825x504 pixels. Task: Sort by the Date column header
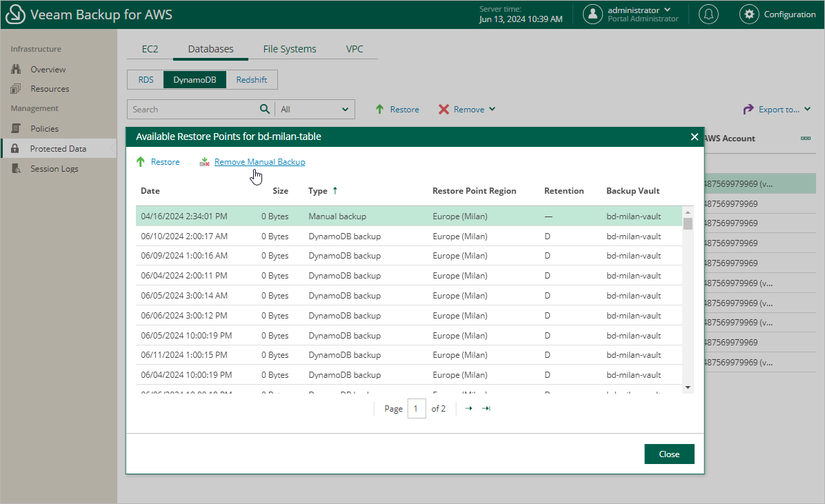[x=150, y=190]
